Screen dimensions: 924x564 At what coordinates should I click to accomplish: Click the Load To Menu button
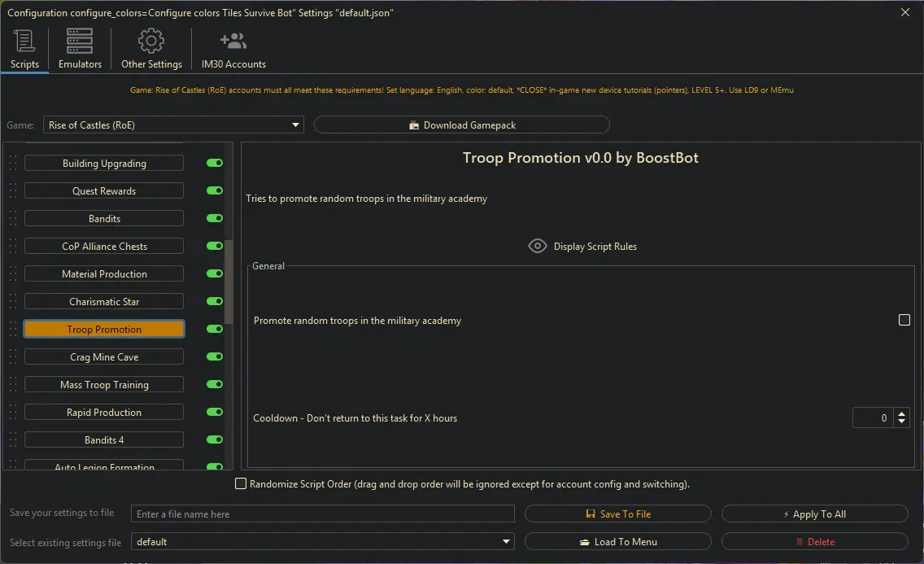tap(617, 541)
